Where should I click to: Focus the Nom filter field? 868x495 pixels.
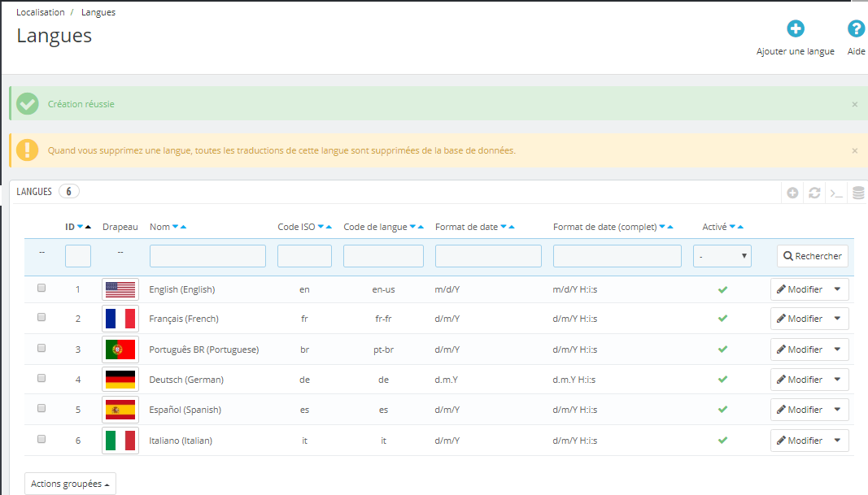(207, 256)
